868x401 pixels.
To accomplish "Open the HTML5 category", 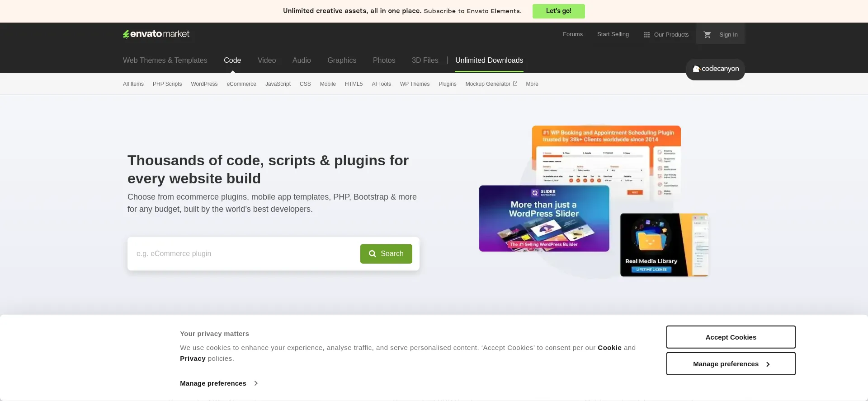I will point(354,84).
